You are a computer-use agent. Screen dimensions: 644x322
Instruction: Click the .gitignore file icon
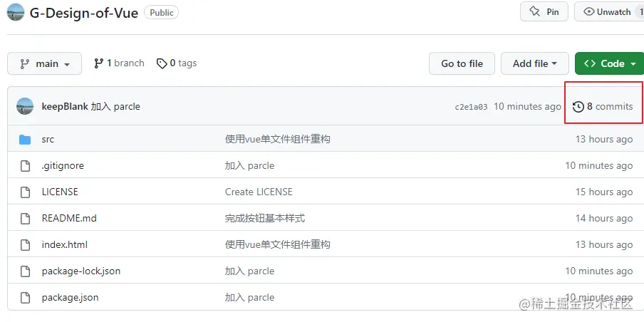point(26,166)
